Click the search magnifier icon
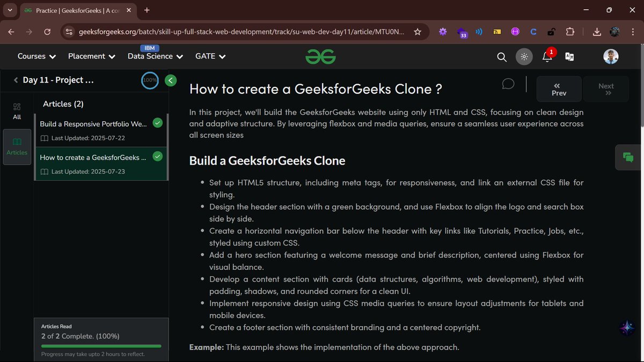The width and height of the screenshot is (644, 362). click(x=502, y=57)
